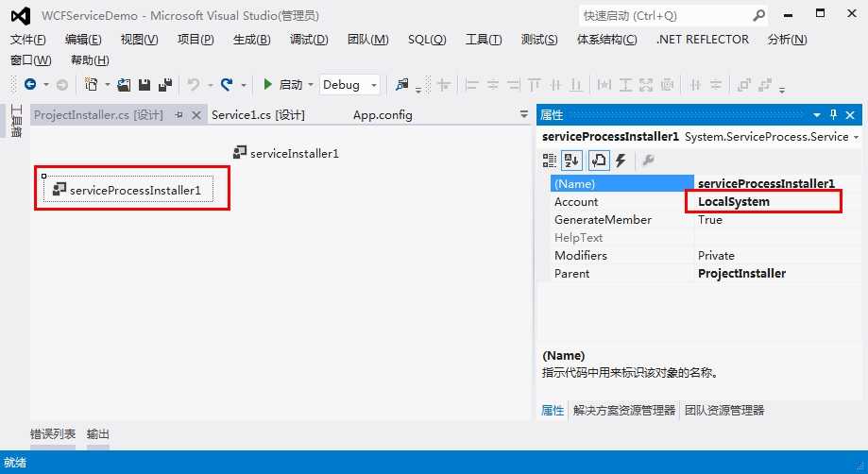Switch to the Service1.cs [设计] tab
The height and width of the screenshot is (474, 868).
pyautogui.click(x=258, y=115)
